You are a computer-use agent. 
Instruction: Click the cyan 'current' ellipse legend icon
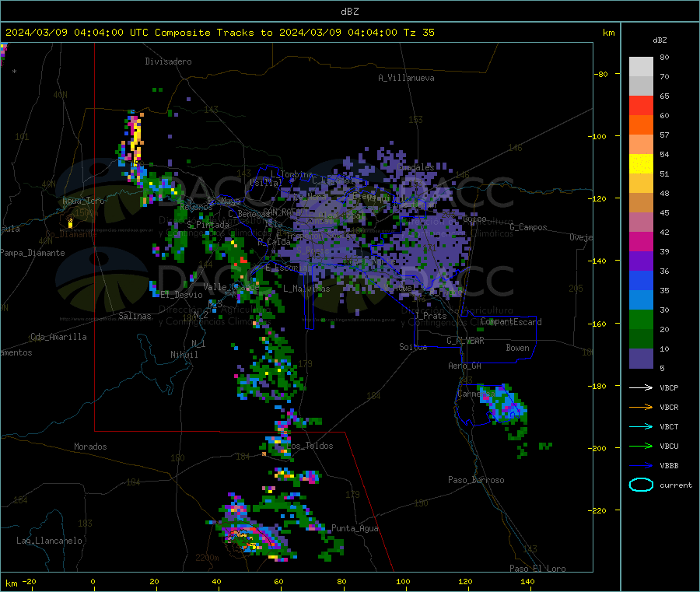[x=641, y=485]
